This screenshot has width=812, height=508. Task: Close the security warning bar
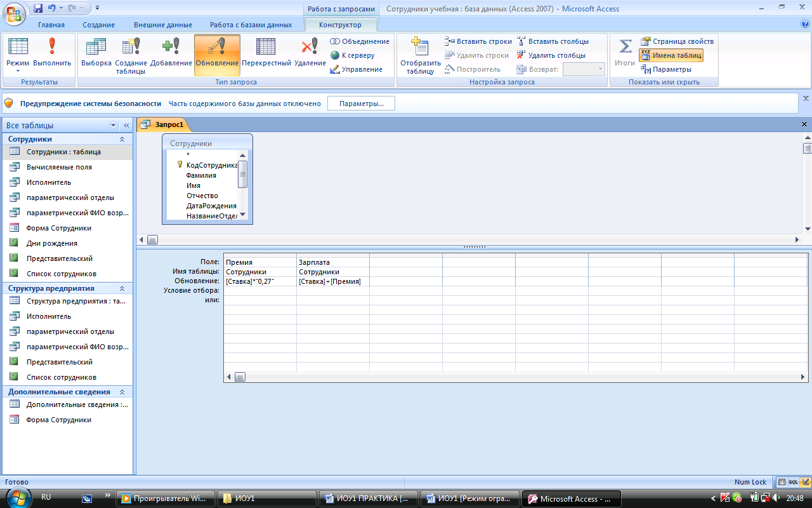click(x=806, y=98)
